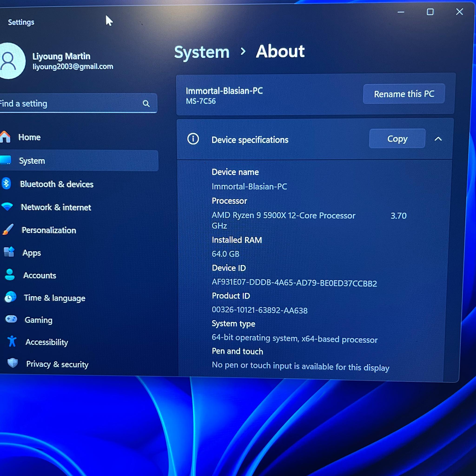
Task: Click the Personalization paintbrush icon
Action: [x=8, y=229]
